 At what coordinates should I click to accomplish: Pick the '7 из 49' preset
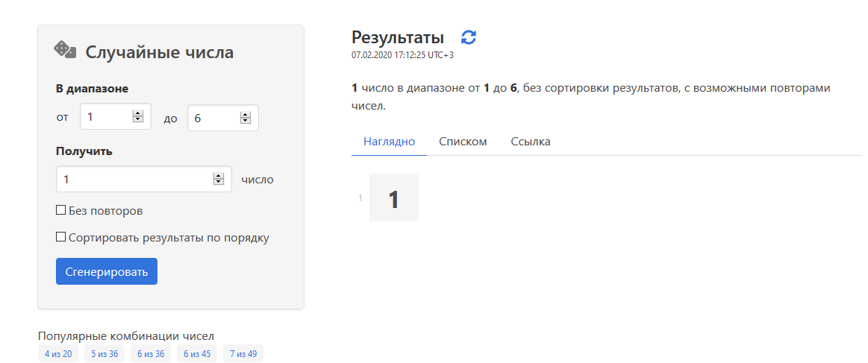click(x=243, y=353)
